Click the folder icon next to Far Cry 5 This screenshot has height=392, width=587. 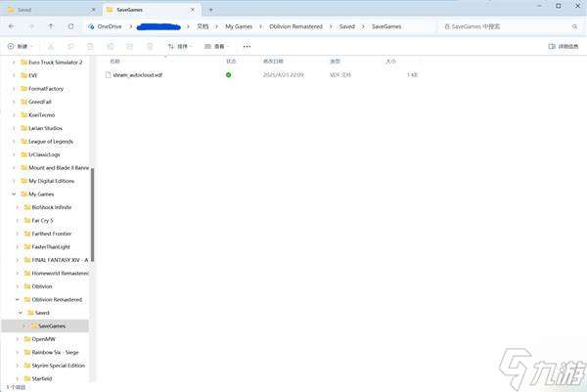[27, 220]
